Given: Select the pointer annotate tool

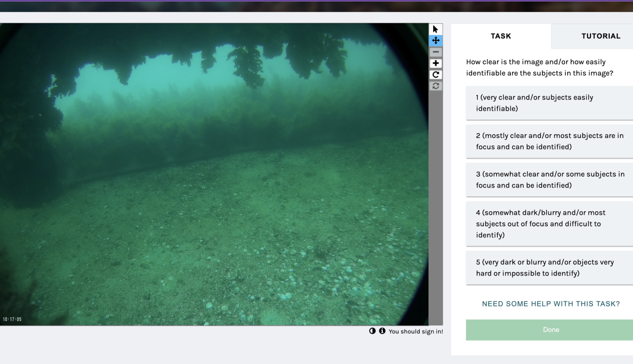Looking at the screenshot, I should point(436,29).
